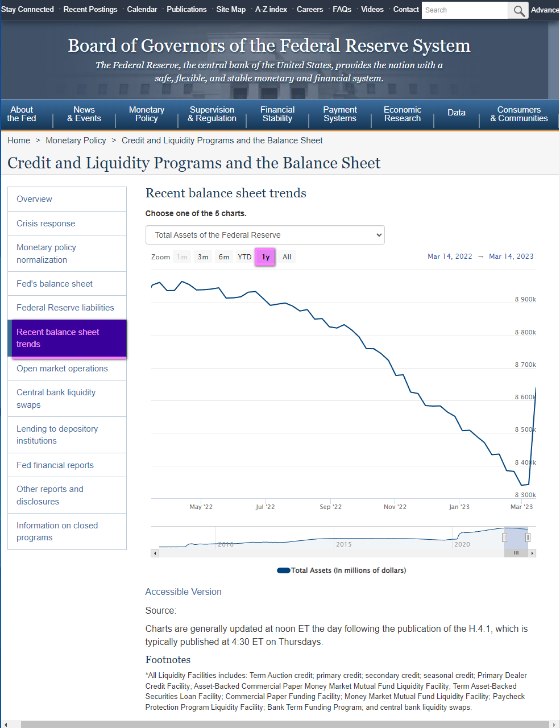The width and height of the screenshot is (560, 728).
Task: Open the Accessible Version link
Action: tap(183, 592)
